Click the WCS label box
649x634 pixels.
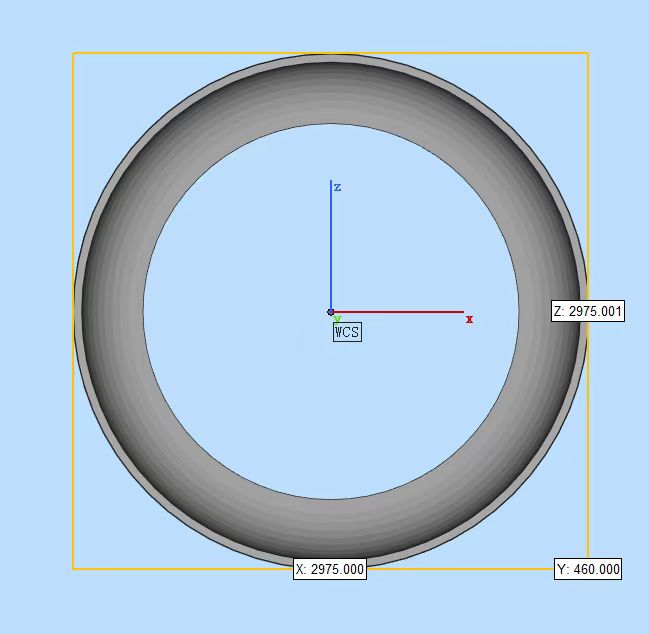point(347,332)
